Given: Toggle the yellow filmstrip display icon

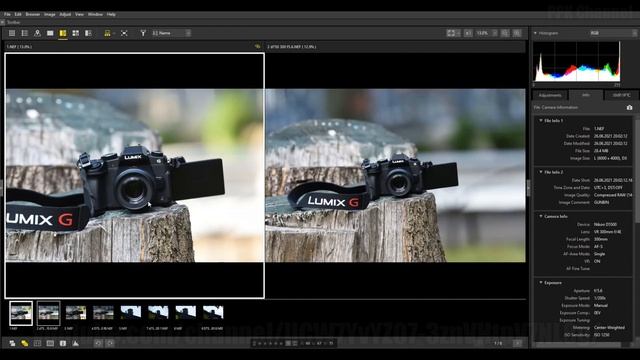Looking at the screenshot, I should click(107, 33).
